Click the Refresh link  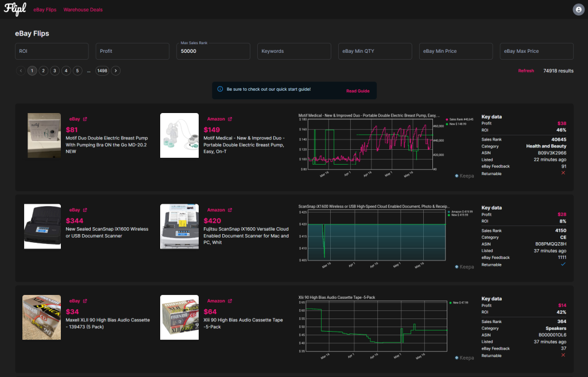[526, 71]
